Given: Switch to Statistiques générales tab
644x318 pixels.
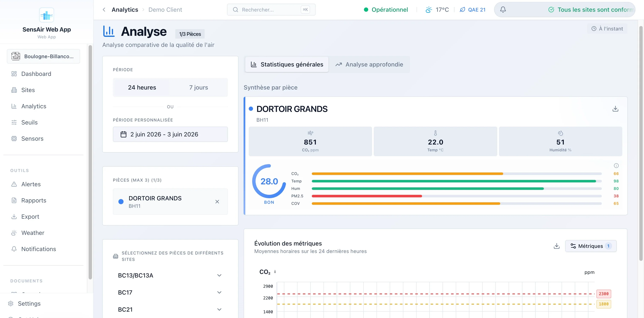Looking at the screenshot, I should [x=287, y=64].
